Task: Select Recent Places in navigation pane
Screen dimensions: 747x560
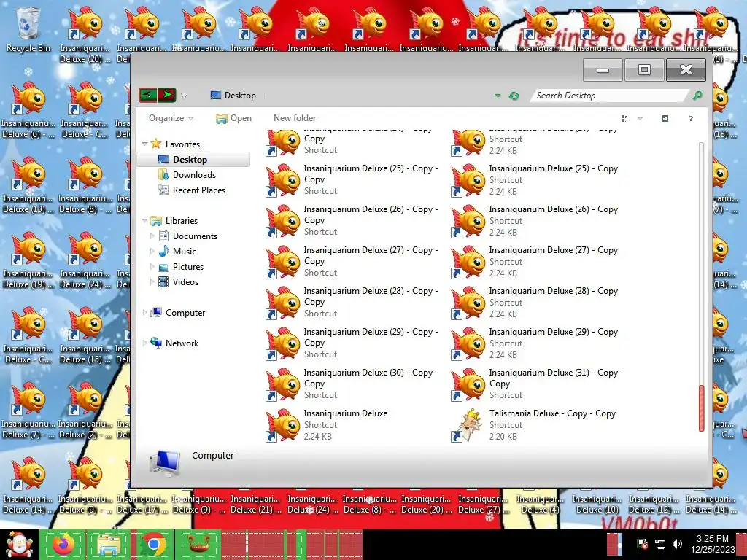Action: (x=198, y=190)
